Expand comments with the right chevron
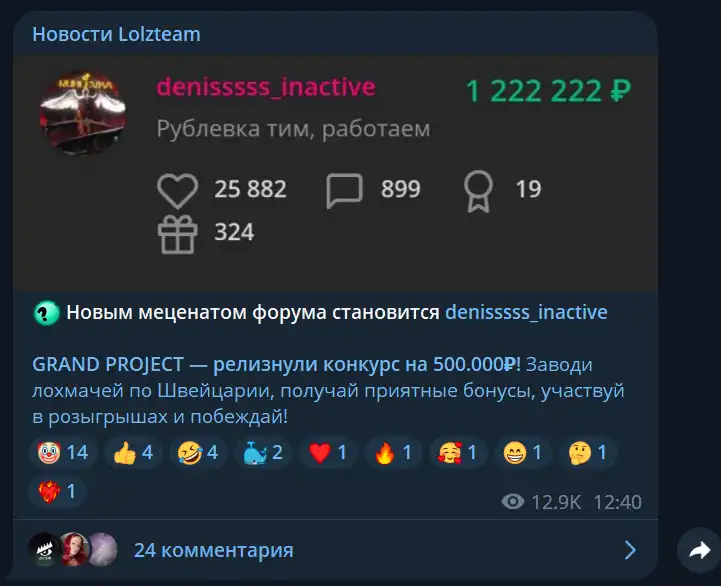 631,550
